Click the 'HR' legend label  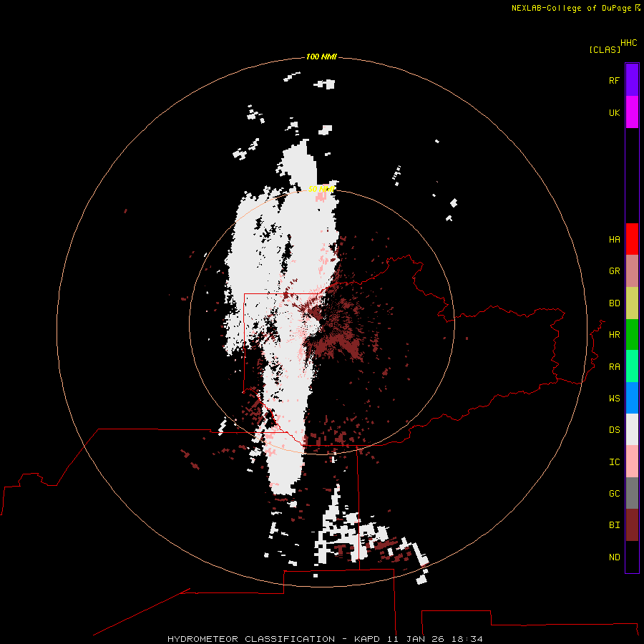click(614, 335)
